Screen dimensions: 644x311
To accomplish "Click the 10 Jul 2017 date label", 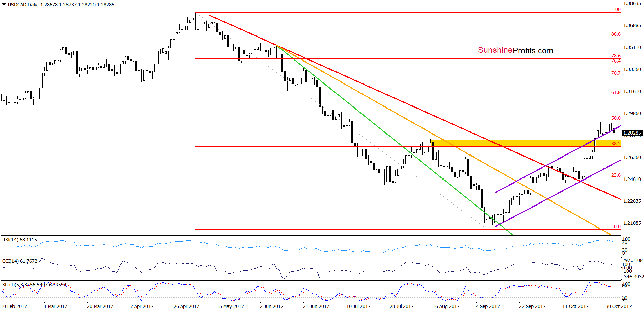I will [358, 306].
